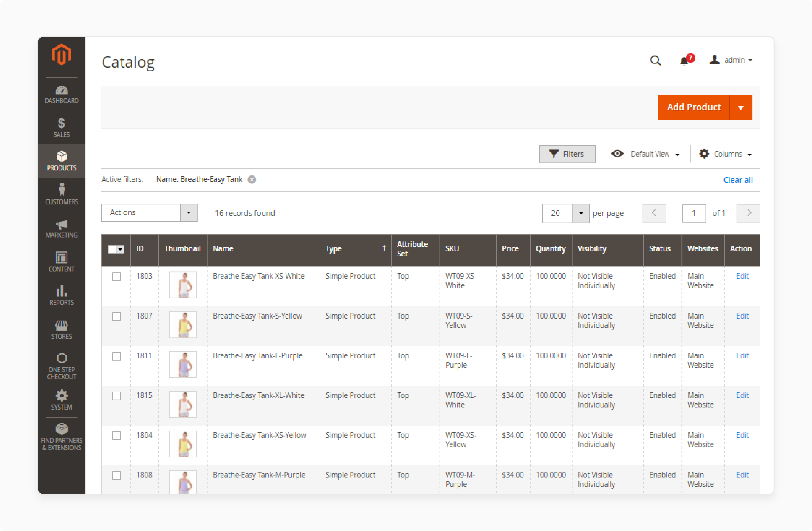Check the row for product 1808
Viewport: 812px width, 531px height.
point(116,475)
